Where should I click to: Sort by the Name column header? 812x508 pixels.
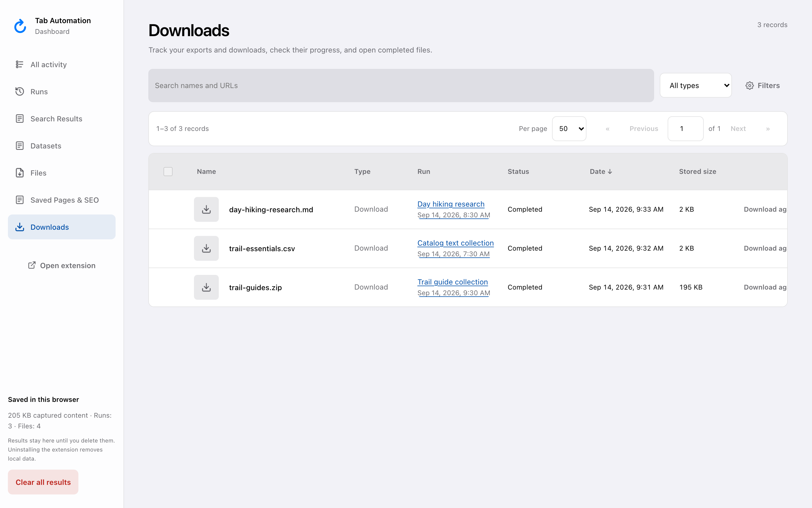point(206,171)
